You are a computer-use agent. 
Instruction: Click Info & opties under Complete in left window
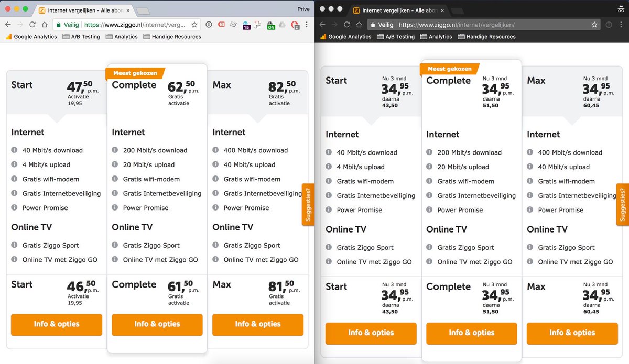pyautogui.click(x=157, y=325)
